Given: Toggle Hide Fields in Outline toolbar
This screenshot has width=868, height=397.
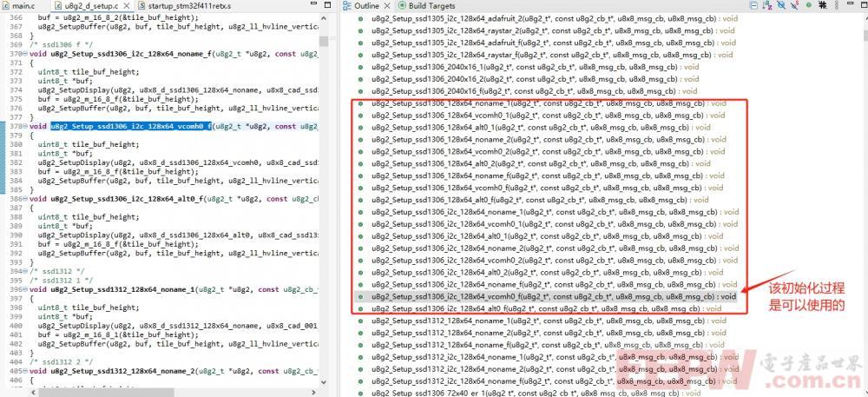Looking at the screenshot, I should click(x=782, y=5).
